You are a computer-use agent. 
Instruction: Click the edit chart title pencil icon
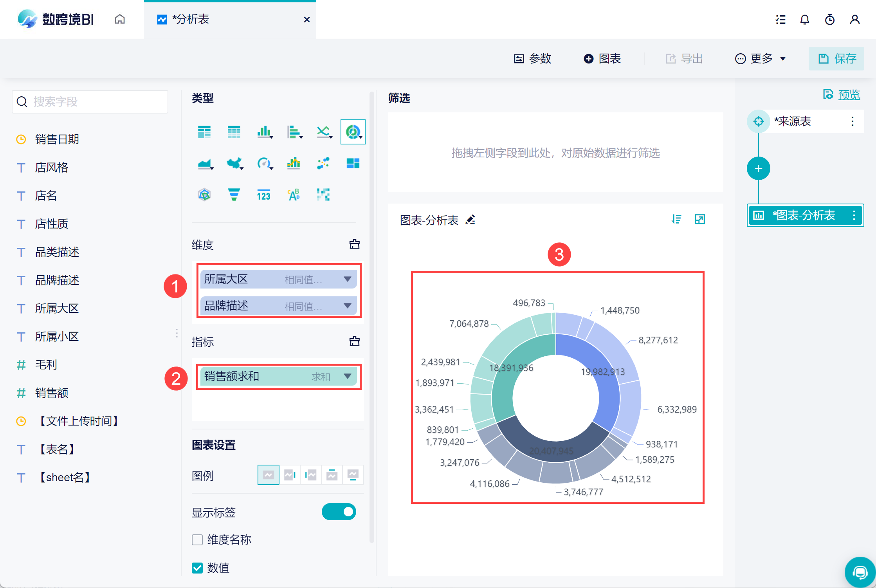pos(470,220)
